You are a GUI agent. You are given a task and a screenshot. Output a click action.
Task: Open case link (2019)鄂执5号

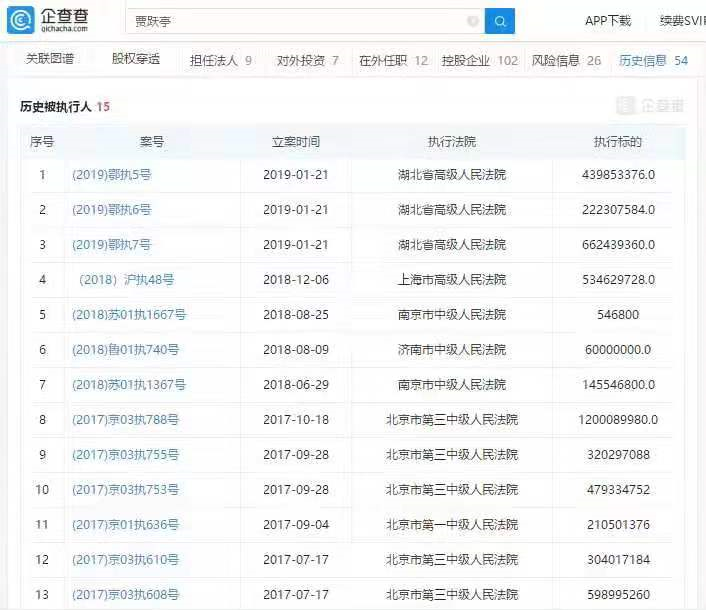point(112,175)
